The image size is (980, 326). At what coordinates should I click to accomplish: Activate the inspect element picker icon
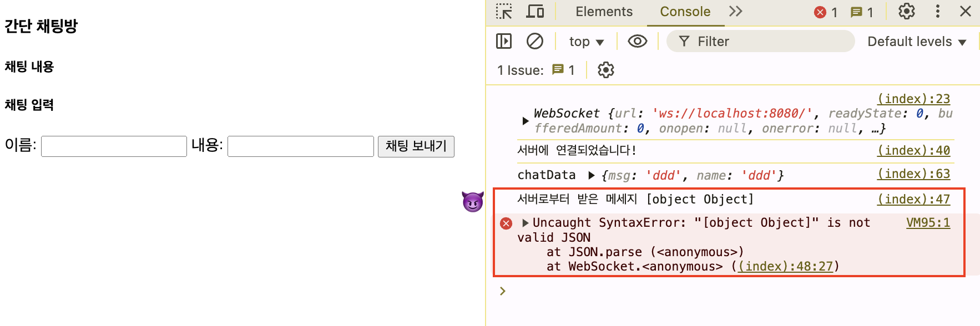[x=504, y=12]
